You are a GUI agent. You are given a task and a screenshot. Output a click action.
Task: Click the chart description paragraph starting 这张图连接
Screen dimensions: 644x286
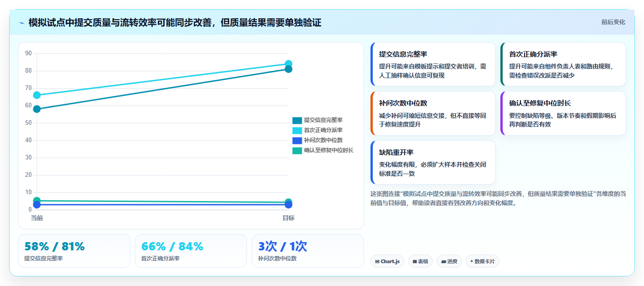coord(498,198)
